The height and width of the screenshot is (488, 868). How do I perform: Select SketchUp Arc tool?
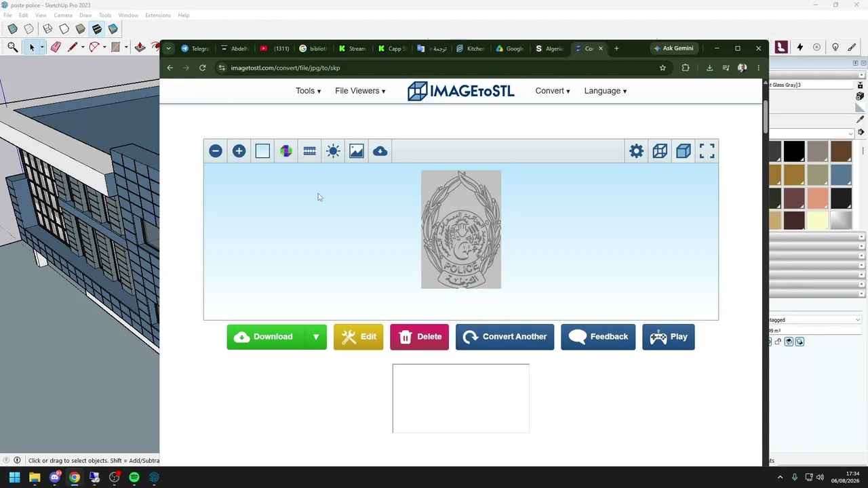[x=94, y=47]
